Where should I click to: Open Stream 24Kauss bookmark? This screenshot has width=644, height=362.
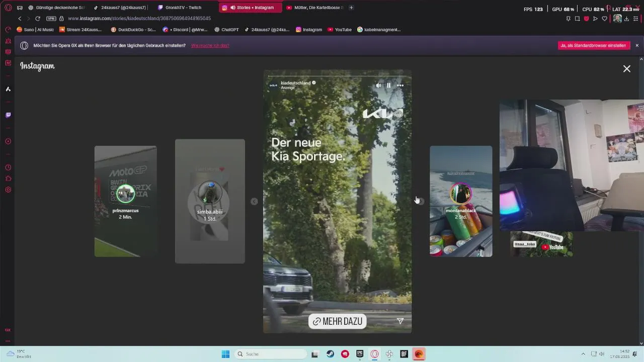[x=80, y=30]
